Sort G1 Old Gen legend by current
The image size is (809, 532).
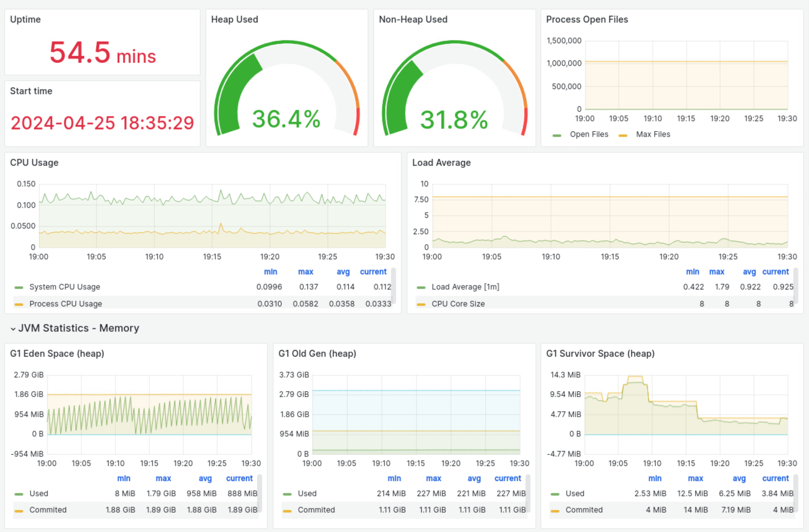508,478
